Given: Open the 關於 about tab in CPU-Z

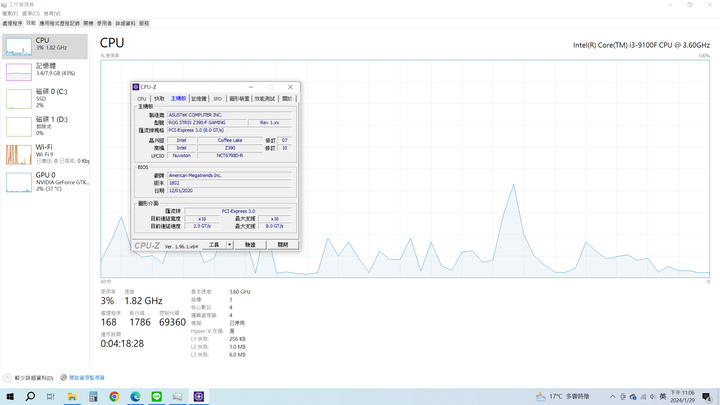Looking at the screenshot, I should click(x=287, y=99).
